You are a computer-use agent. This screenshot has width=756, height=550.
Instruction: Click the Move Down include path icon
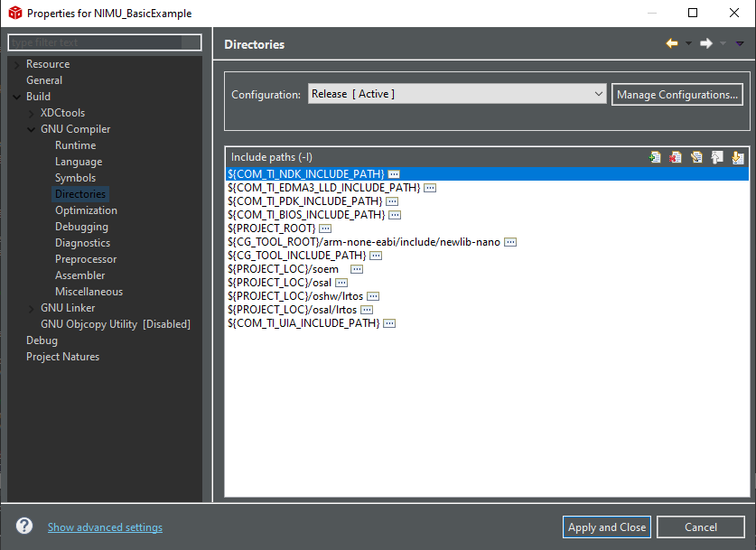coord(738,157)
